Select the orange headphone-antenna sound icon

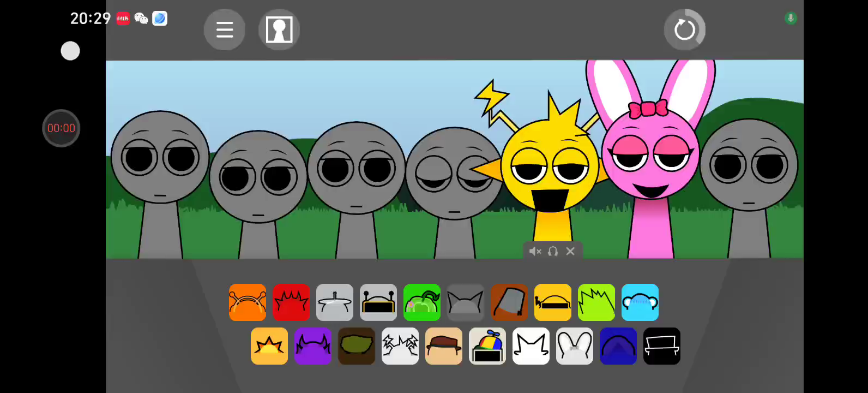(248, 302)
